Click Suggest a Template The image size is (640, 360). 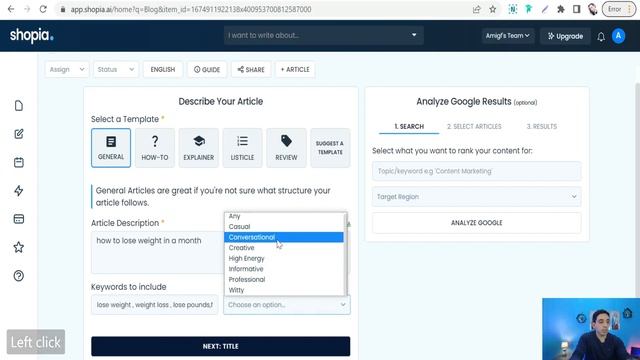pyautogui.click(x=330, y=148)
